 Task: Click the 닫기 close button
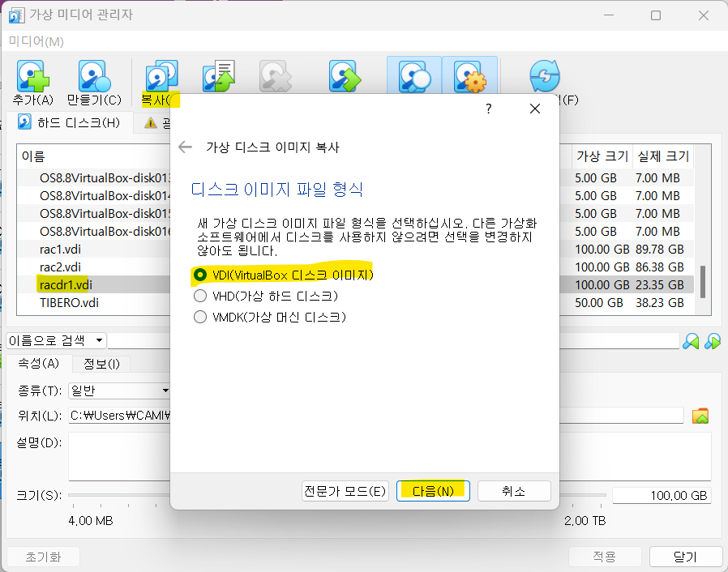click(x=685, y=557)
